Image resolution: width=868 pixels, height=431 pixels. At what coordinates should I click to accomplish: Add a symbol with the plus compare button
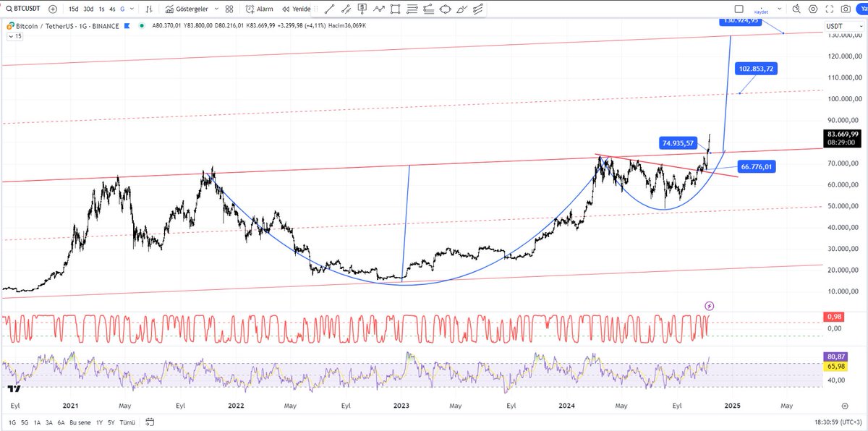(x=52, y=9)
